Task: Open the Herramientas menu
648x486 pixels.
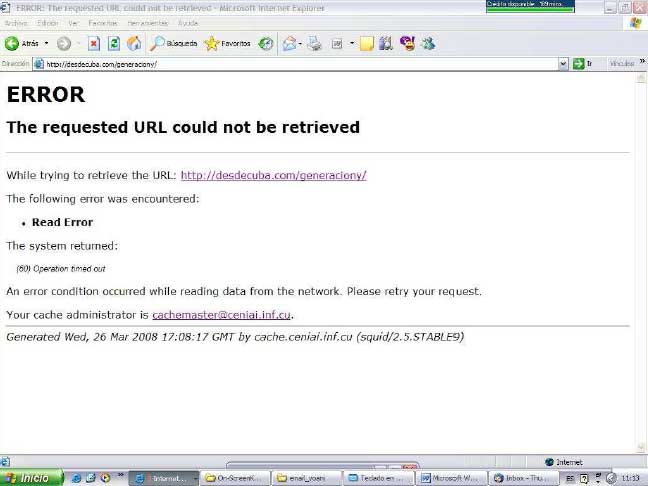Action: [x=148, y=23]
